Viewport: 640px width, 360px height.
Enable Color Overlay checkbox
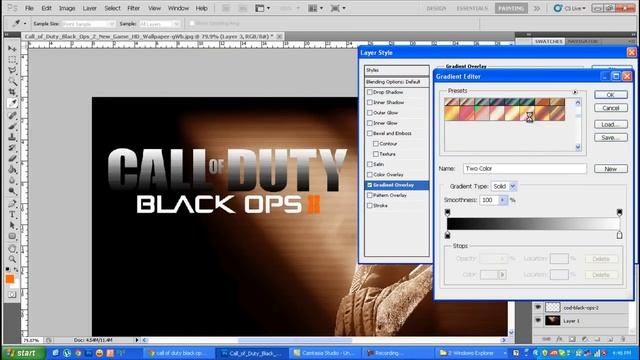(x=370, y=175)
